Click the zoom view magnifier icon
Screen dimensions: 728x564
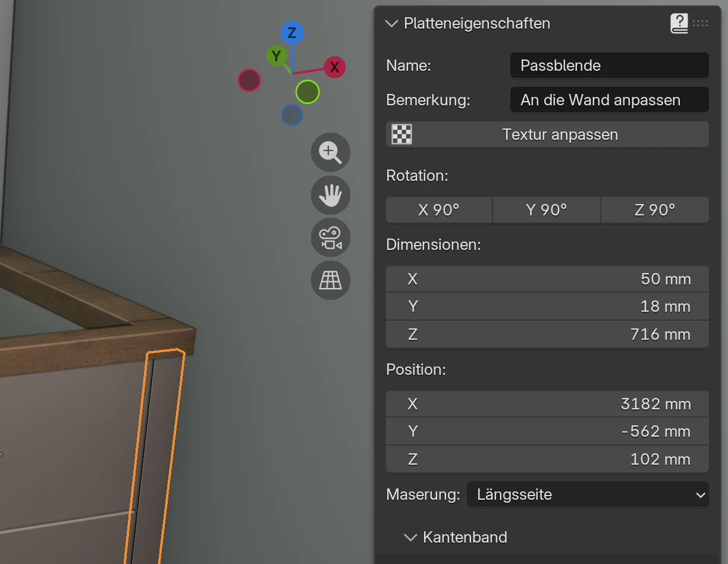(x=331, y=152)
